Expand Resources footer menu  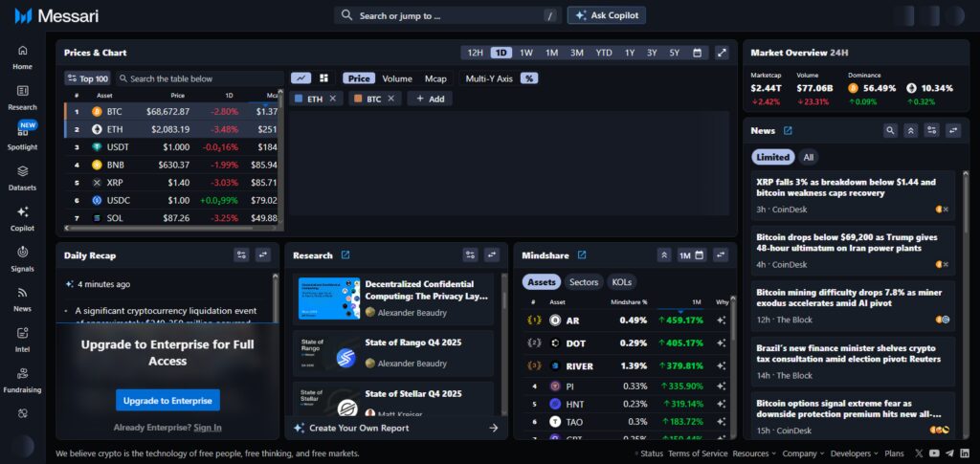click(754, 453)
